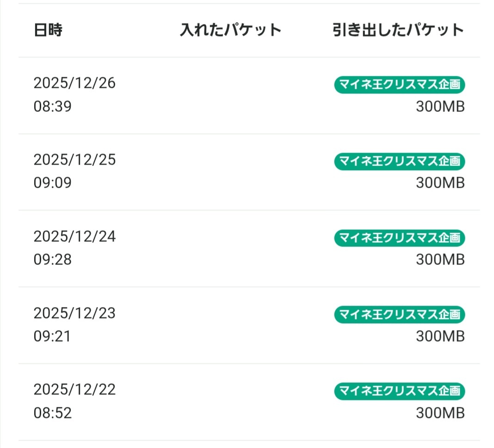Click the 09:09 time text
This screenshot has width=494, height=448.
(52, 183)
